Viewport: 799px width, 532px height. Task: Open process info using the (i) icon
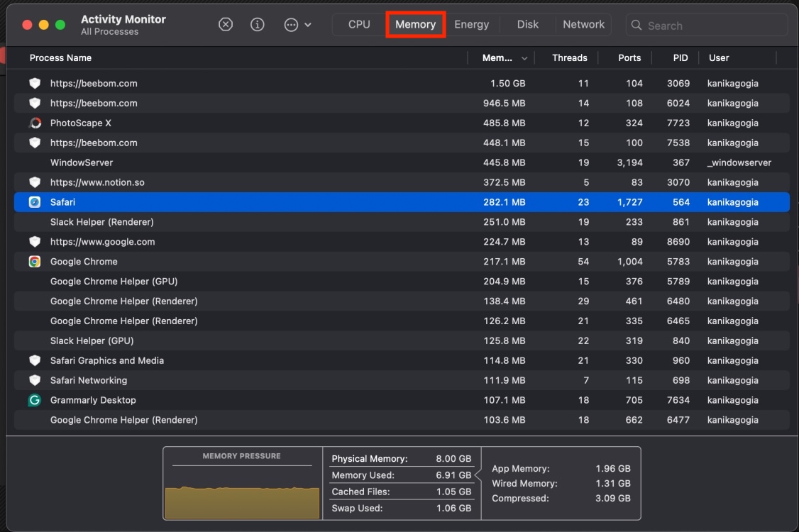(x=257, y=23)
